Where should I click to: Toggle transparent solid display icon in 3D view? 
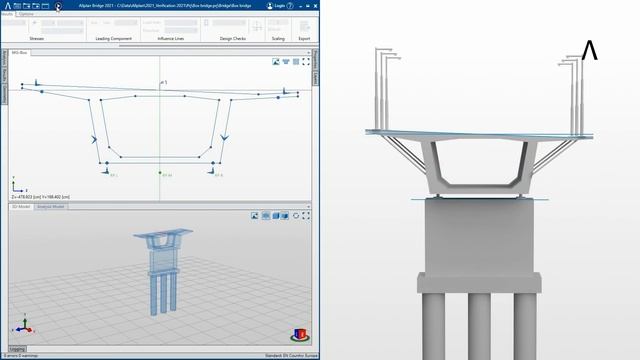pos(276,216)
